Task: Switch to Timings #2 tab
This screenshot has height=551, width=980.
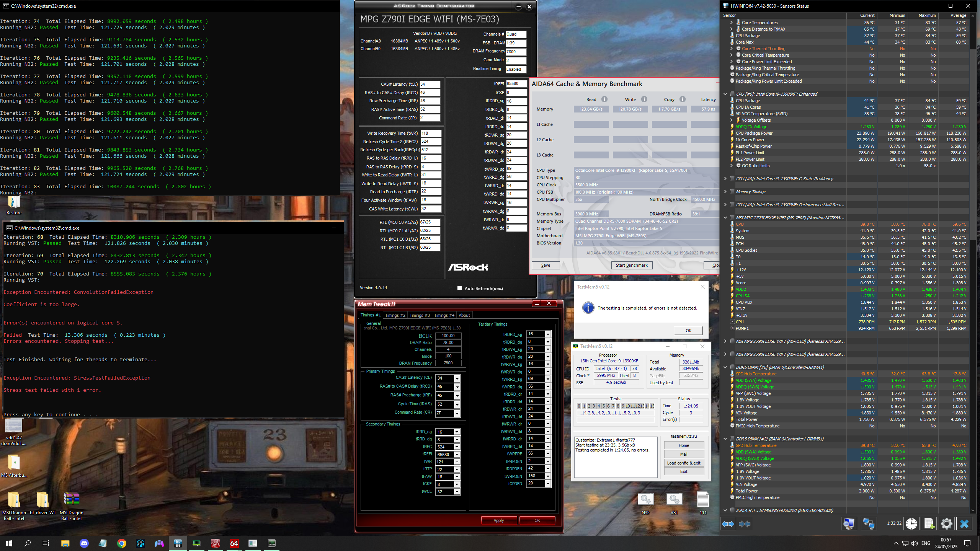Action: pyautogui.click(x=395, y=315)
